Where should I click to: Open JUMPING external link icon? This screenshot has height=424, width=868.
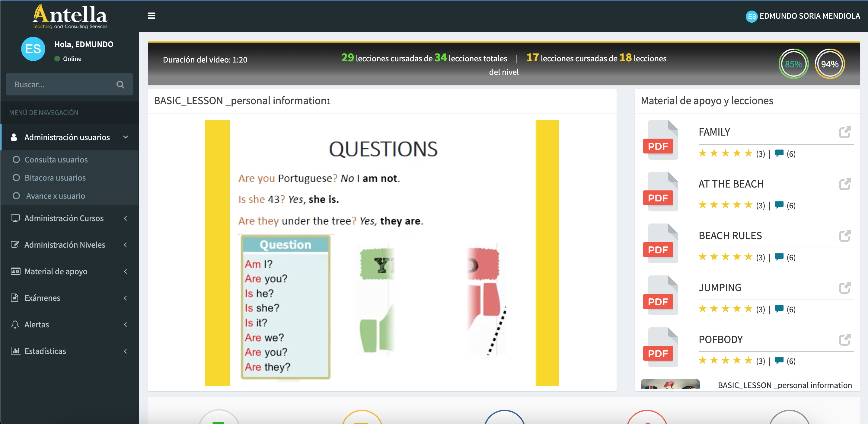[845, 287]
